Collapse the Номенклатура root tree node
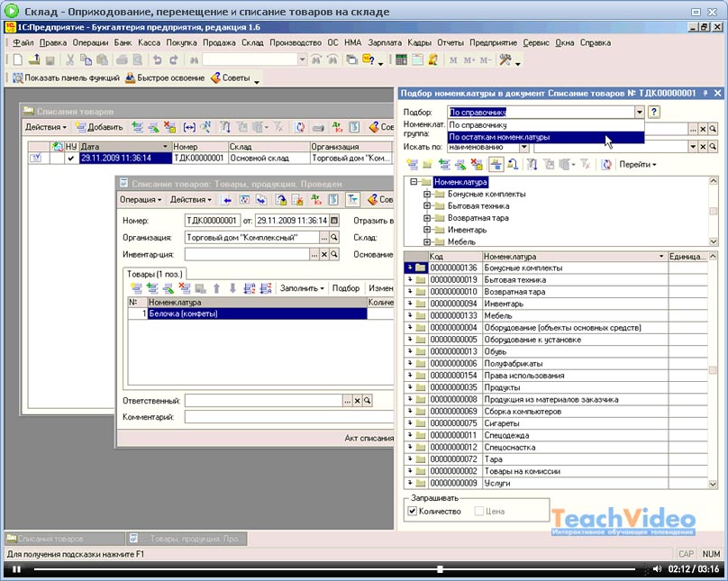 pos(414,182)
